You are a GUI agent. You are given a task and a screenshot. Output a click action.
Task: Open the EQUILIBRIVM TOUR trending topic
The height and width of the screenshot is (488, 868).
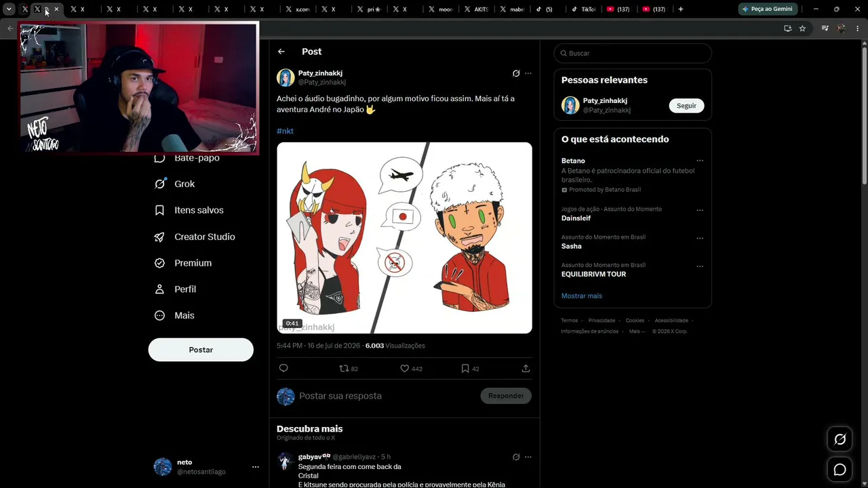(x=593, y=274)
